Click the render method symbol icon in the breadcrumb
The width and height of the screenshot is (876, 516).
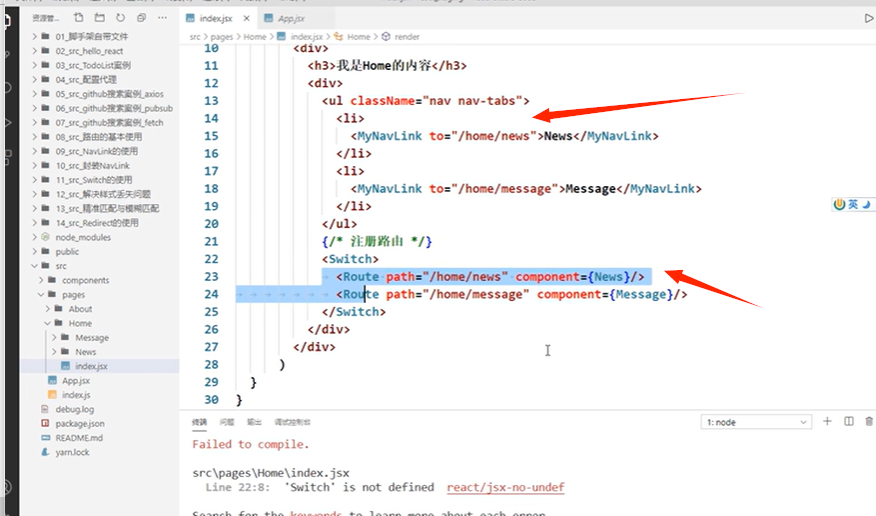[386, 36]
